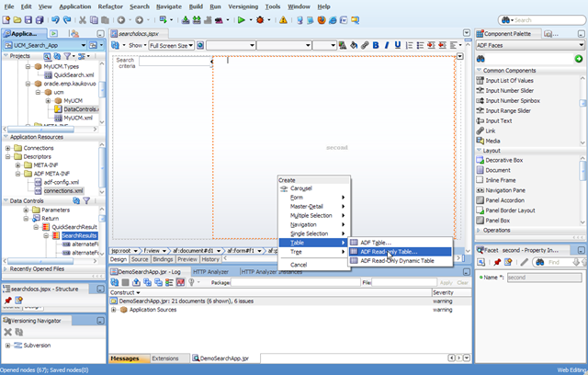Apply Bold formatting in editor toolbar
588x375 pixels.
click(x=376, y=45)
